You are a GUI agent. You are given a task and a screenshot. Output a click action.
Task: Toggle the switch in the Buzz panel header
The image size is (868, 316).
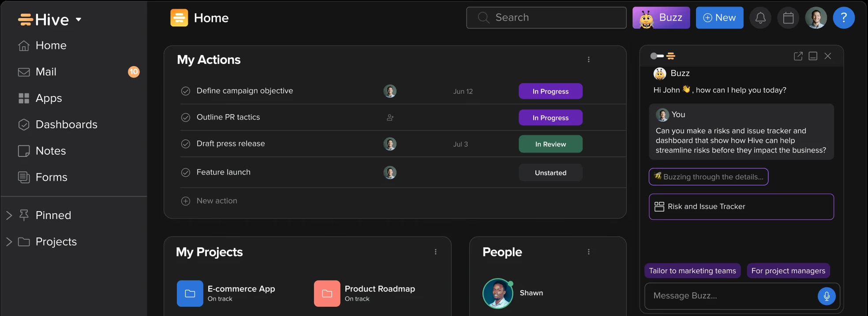[657, 56]
